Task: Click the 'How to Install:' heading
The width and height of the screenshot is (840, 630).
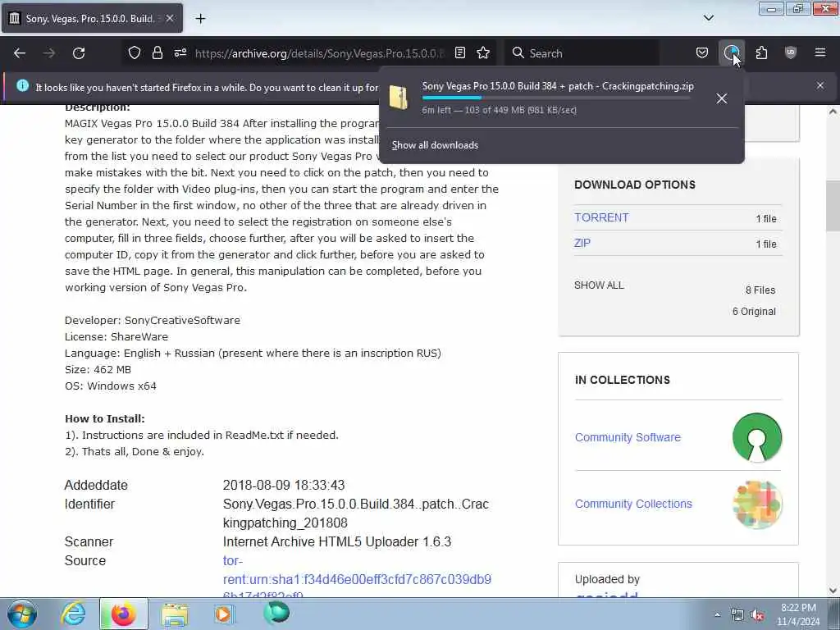Action: pyautogui.click(x=105, y=418)
